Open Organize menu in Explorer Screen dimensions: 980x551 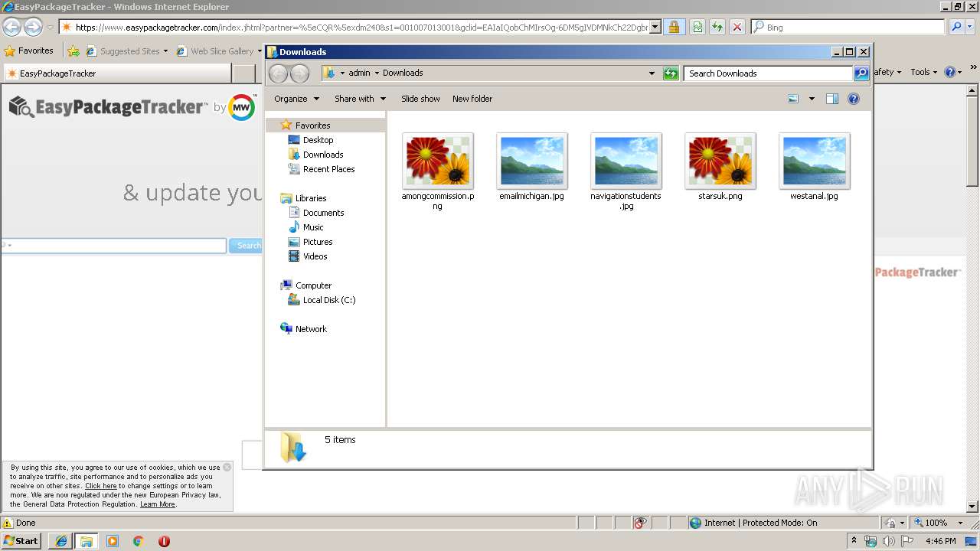coord(296,99)
